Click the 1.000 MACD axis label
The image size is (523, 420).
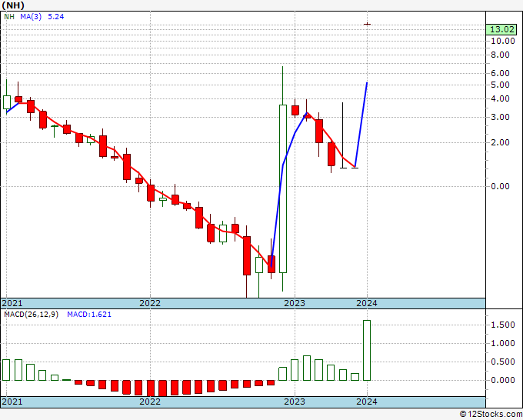point(503,343)
